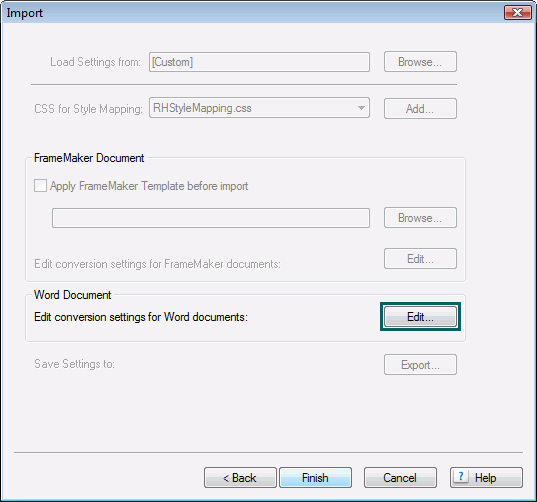Click the Save Settings to label
Image resolution: width=537 pixels, height=502 pixels.
click(74, 364)
